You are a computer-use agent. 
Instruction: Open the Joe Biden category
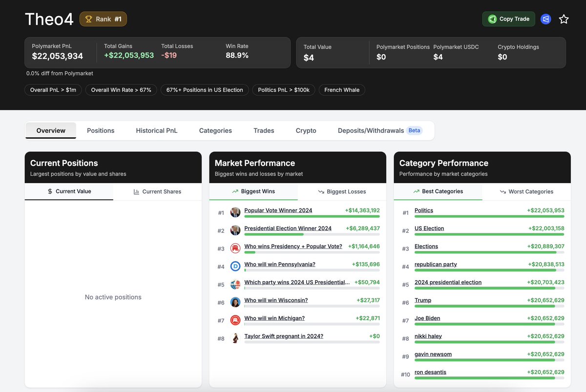pos(427,318)
